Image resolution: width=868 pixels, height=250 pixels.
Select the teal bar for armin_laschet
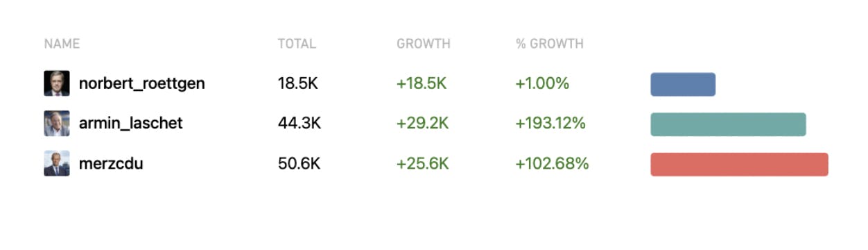[x=728, y=124]
